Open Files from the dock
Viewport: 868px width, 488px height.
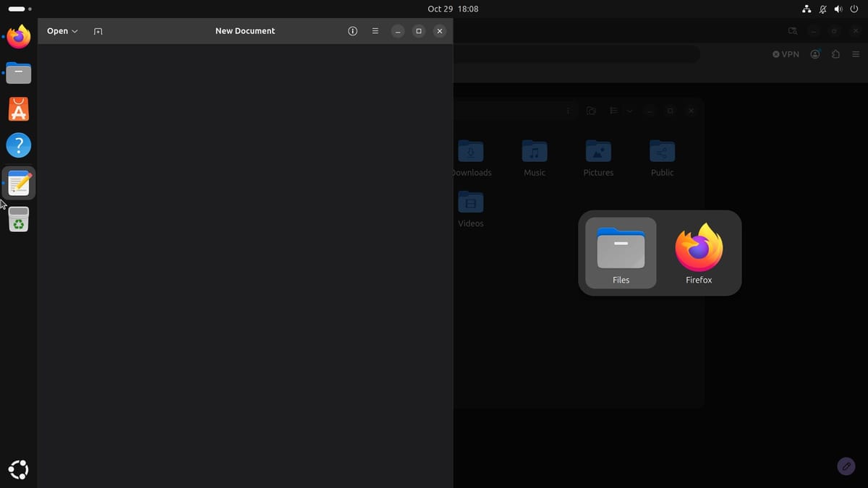pos(19,73)
